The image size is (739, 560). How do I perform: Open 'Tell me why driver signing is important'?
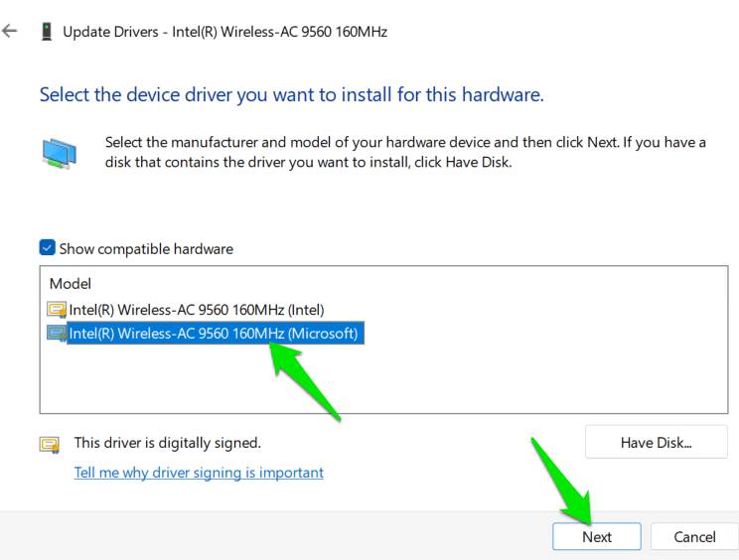(x=199, y=473)
